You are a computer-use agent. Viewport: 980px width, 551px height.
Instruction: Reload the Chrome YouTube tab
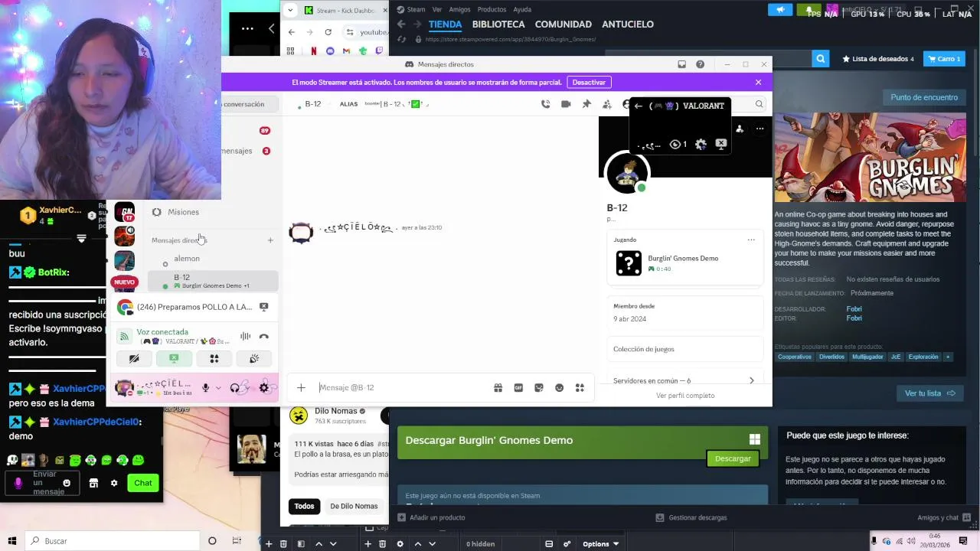click(328, 32)
